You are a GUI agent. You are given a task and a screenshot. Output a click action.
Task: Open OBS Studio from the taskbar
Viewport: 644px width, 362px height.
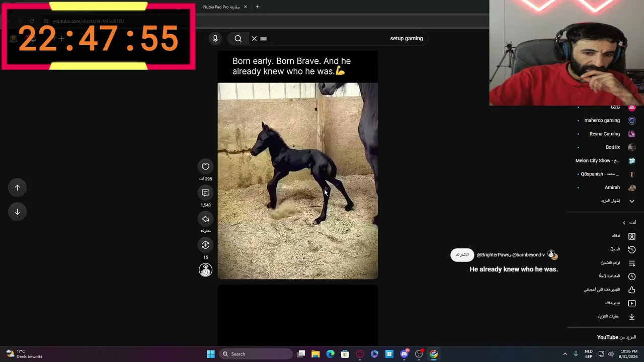click(419, 354)
